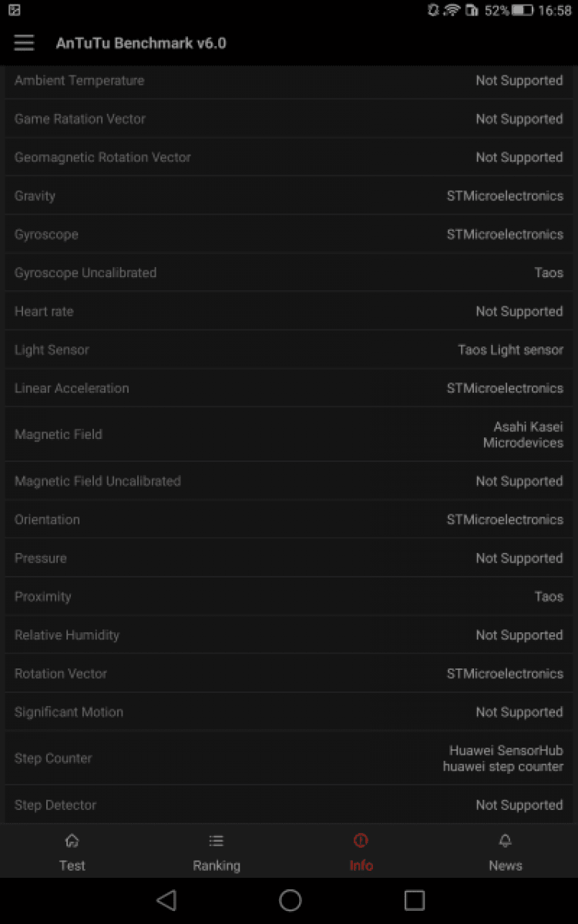The image size is (578, 924).
Task: Tap the Magnetic Field row
Action: 289,434
